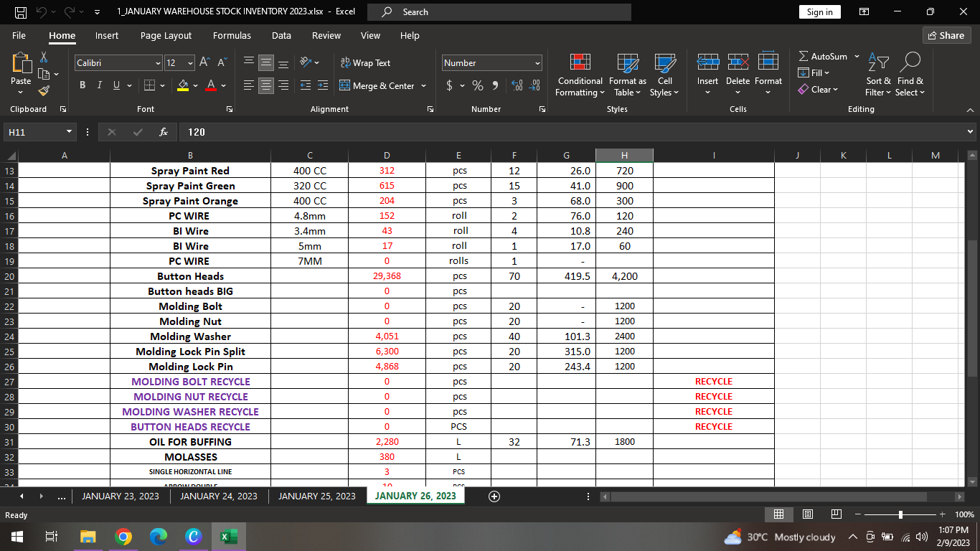Open the Format as Table gallery
980x551 pixels.
(x=628, y=63)
